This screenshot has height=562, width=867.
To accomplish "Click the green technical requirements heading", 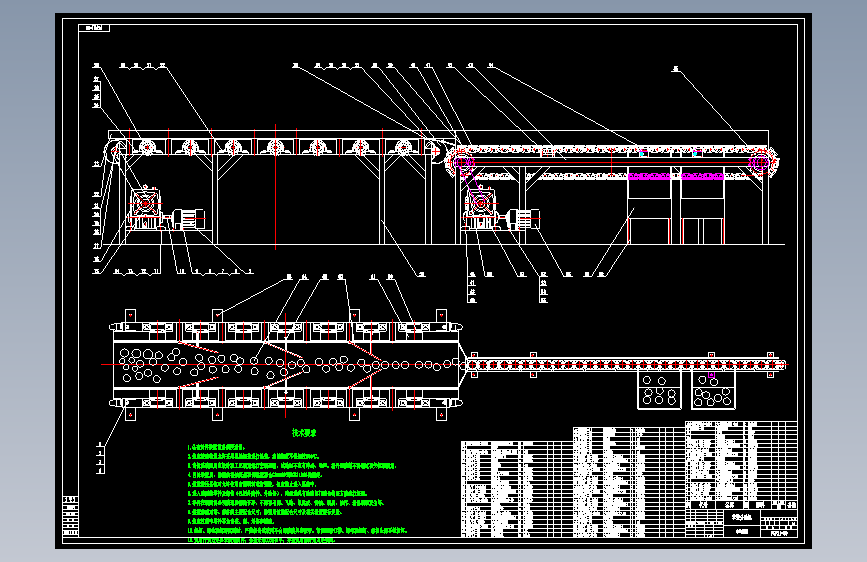I will click(304, 433).
